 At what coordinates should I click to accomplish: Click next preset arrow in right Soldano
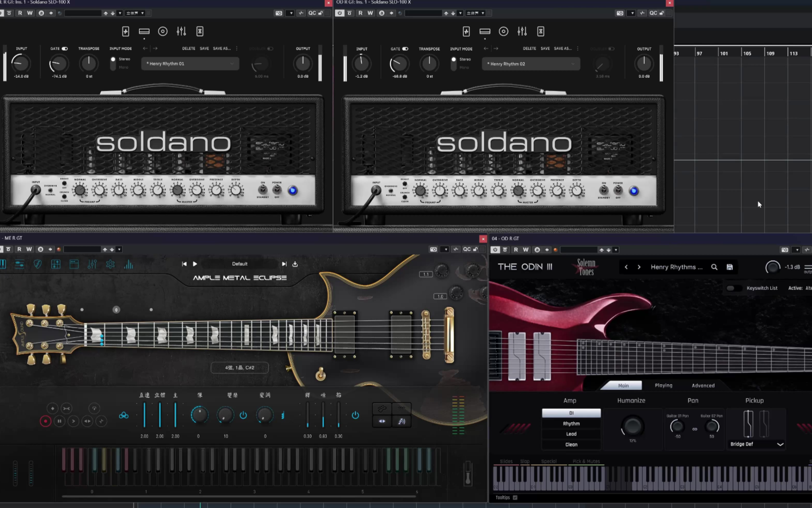pyautogui.click(x=496, y=49)
